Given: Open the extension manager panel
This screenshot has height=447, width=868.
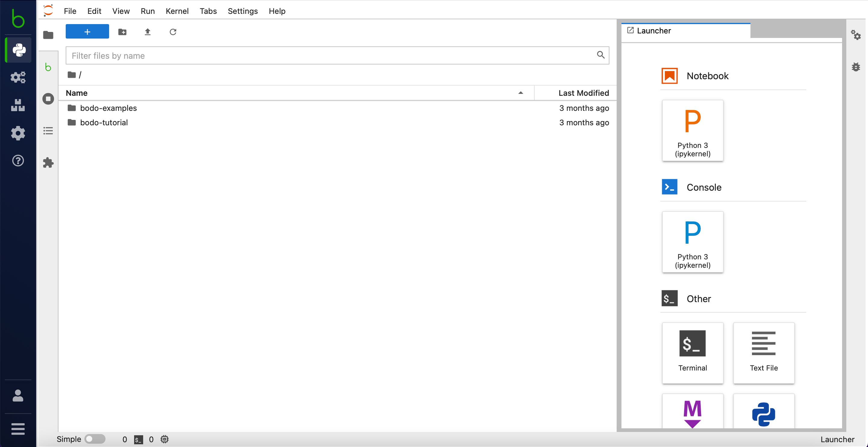Looking at the screenshot, I should 48,163.
